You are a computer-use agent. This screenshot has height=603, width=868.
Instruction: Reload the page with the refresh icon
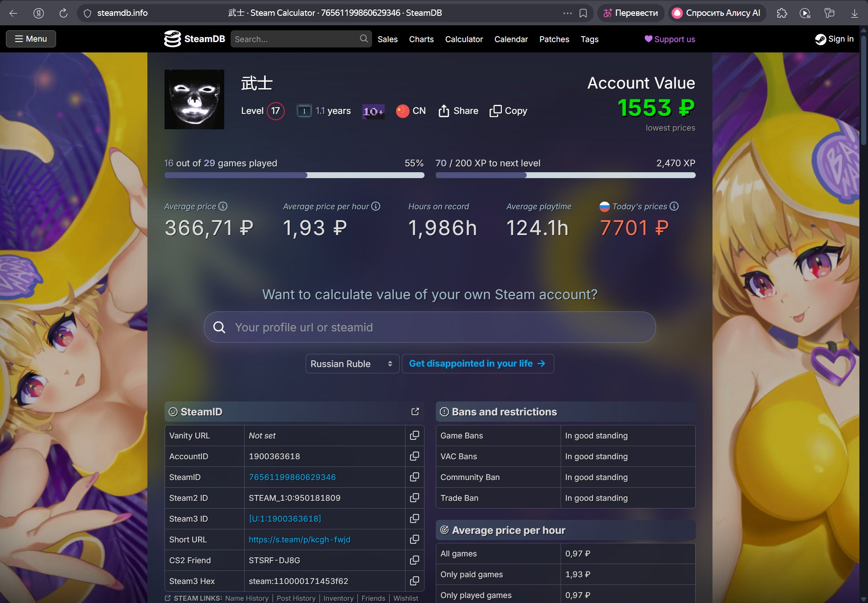pos(63,13)
